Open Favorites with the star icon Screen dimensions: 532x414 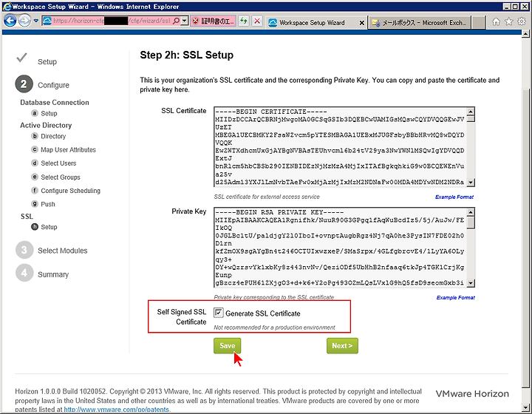[509, 21]
